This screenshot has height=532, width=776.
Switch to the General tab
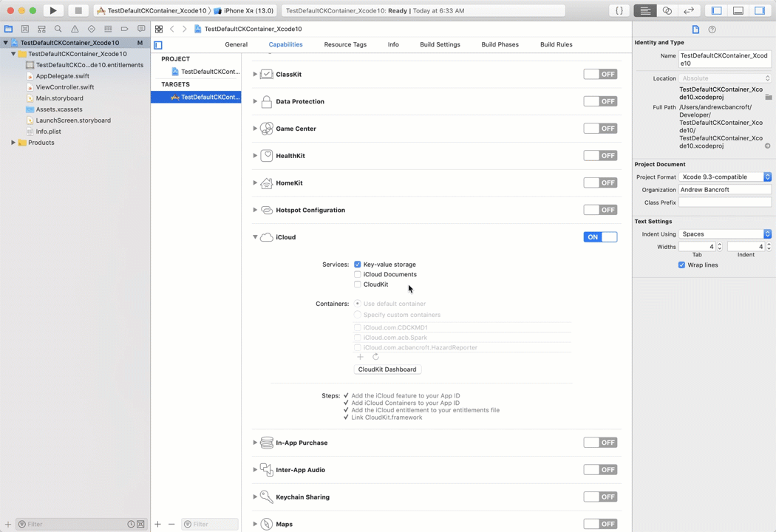(236, 44)
